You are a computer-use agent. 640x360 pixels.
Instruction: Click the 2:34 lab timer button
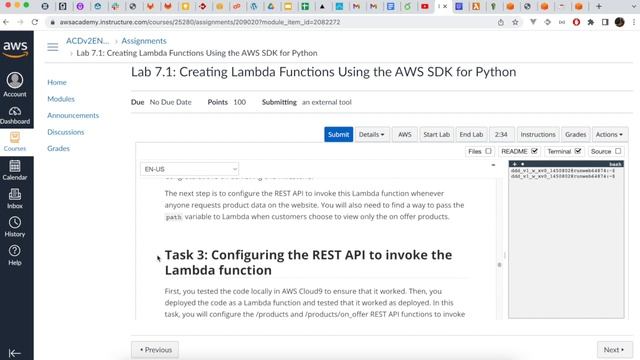[x=501, y=134]
